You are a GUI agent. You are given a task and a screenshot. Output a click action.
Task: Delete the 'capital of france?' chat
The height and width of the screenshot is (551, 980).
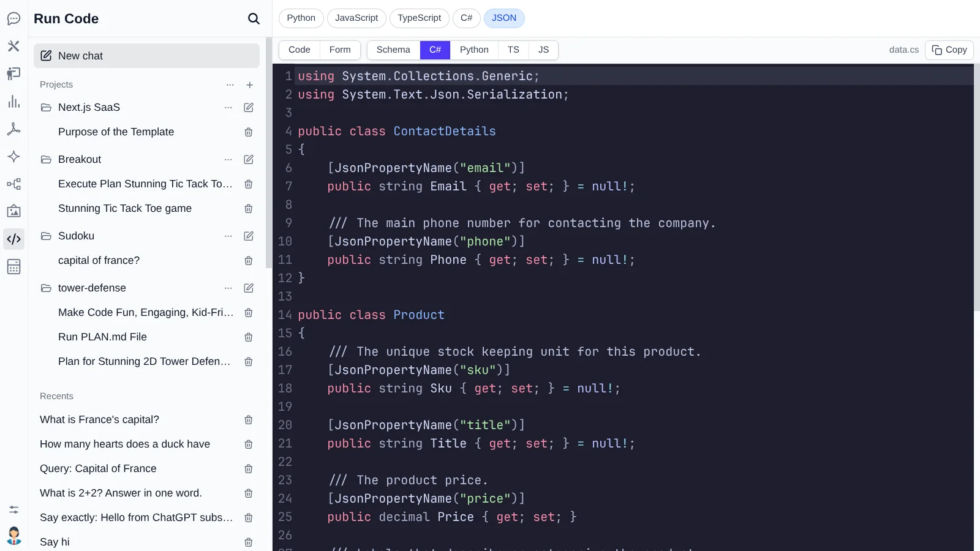[249, 261]
